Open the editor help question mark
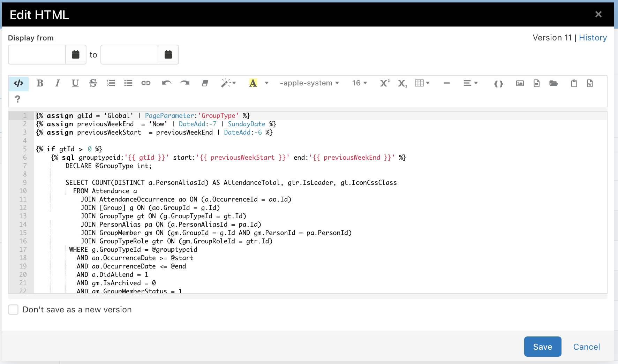This screenshot has height=364, width=618. [18, 99]
